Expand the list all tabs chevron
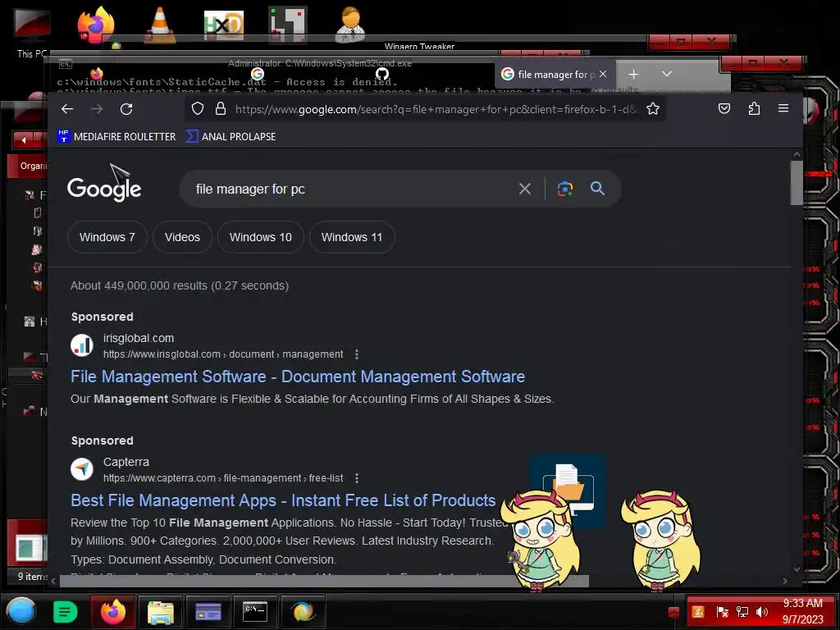Viewport: 840px width, 630px height. [666, 74]
